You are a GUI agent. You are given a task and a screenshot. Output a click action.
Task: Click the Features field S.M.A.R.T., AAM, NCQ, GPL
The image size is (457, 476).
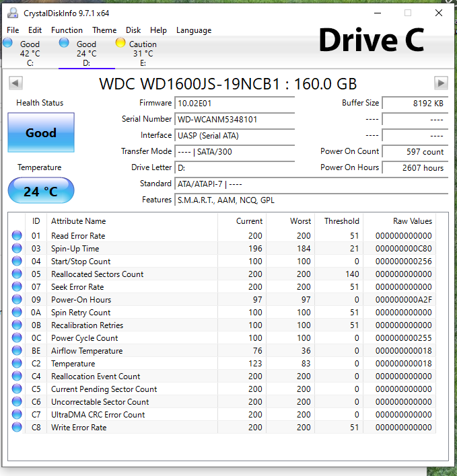[x=311, y=200]
